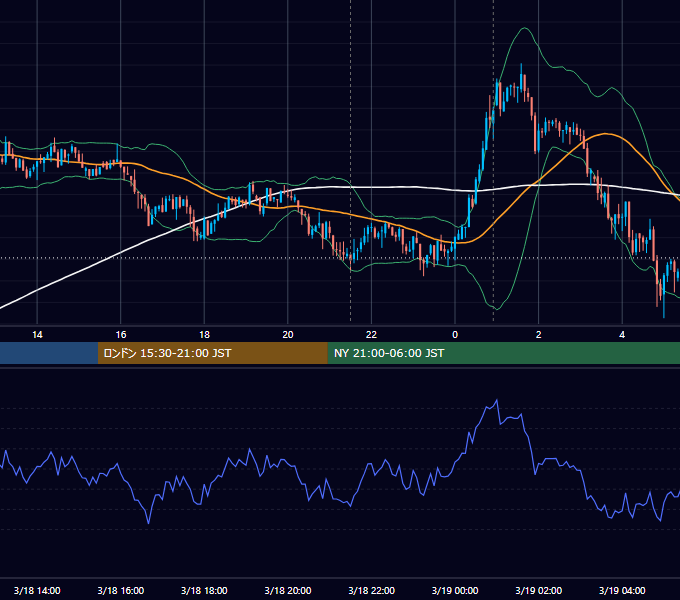Click the 3/18 16:00 date label
The image size is (680, 600).
click(121, 590)
